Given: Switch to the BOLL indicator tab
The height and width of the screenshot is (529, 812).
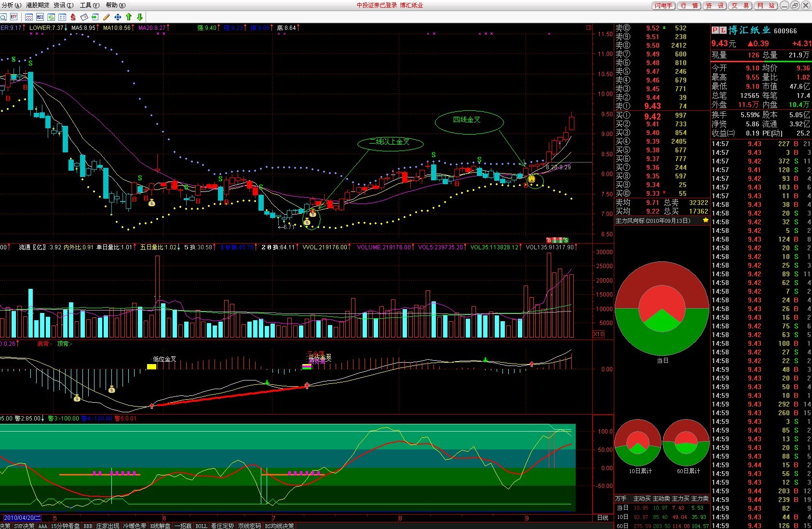Looking at the screenshot, I should (201, 526).
